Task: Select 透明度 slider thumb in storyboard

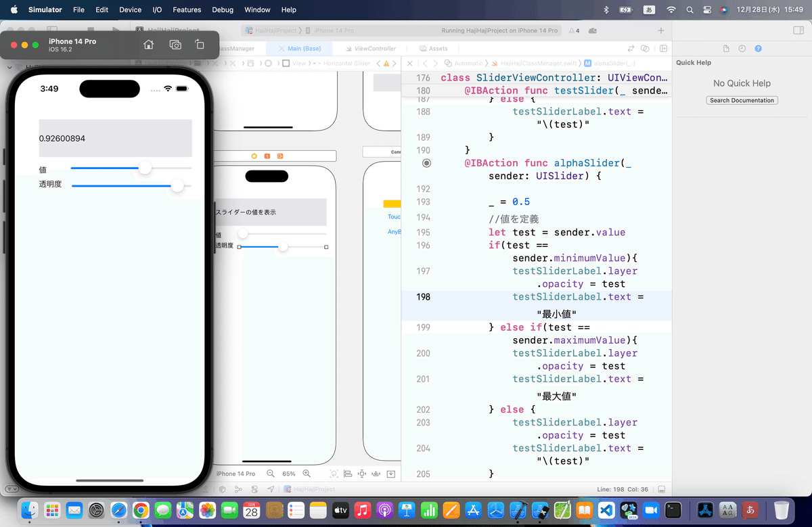Action: pyautogui.click(x=283, y=247)
